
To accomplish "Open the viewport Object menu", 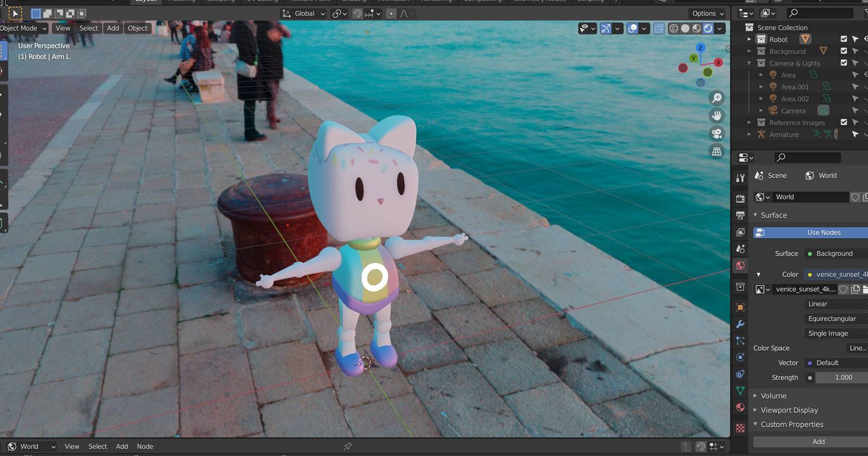I will 137,28.
